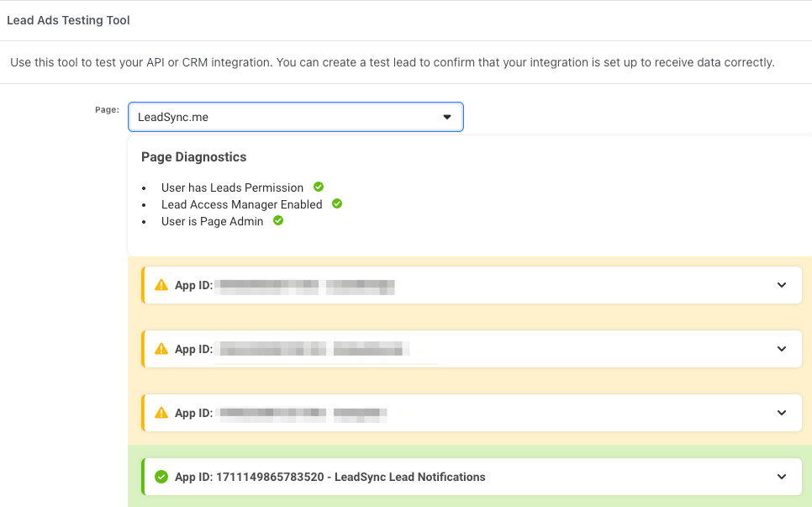The width and height of the screenshot is (812, 507).
Task: Click the warning icon on the first App ID row
Action: pyautogui.click(x=161, y=284)
